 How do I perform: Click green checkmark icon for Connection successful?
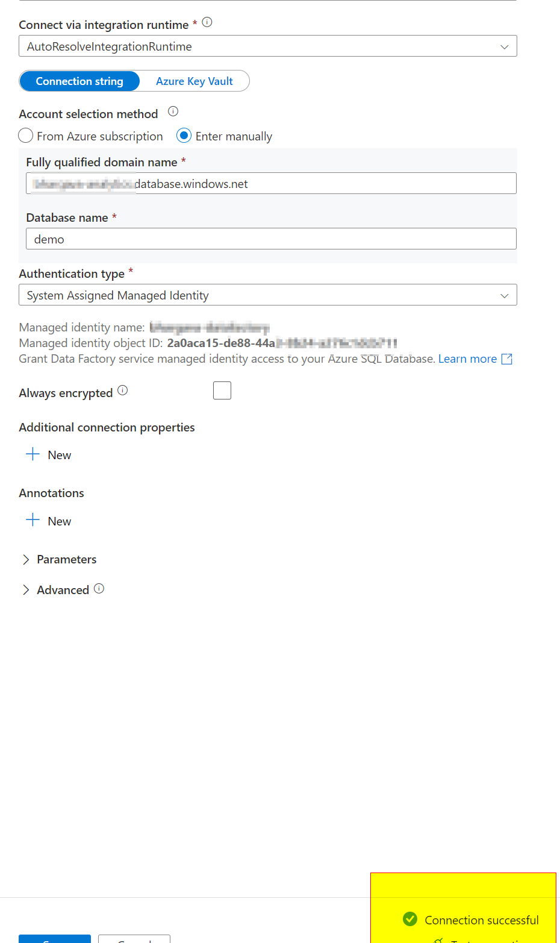pyautogui.click(x=410, y=919)
